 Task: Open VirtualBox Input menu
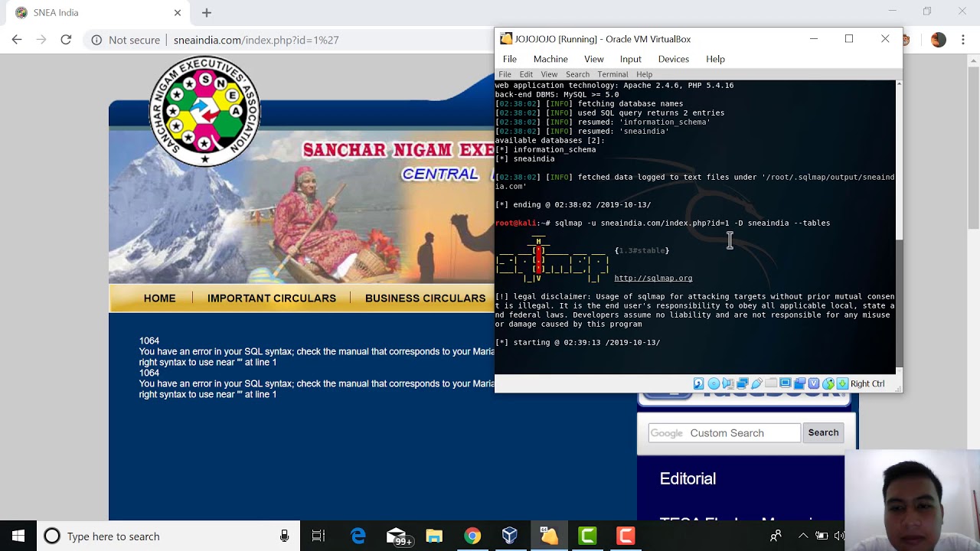pyautogui.click(x=631, y=59)
